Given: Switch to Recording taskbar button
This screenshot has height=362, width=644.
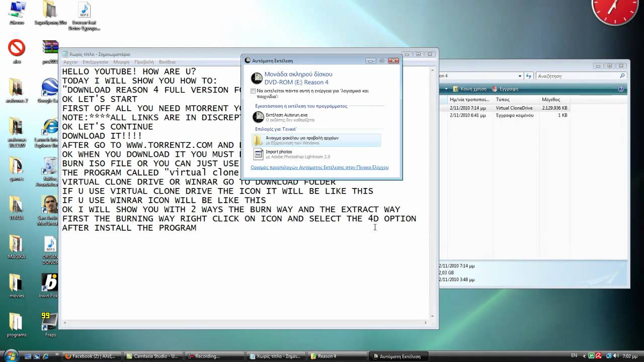Looking at the screenshot, I should coord(214,356).
